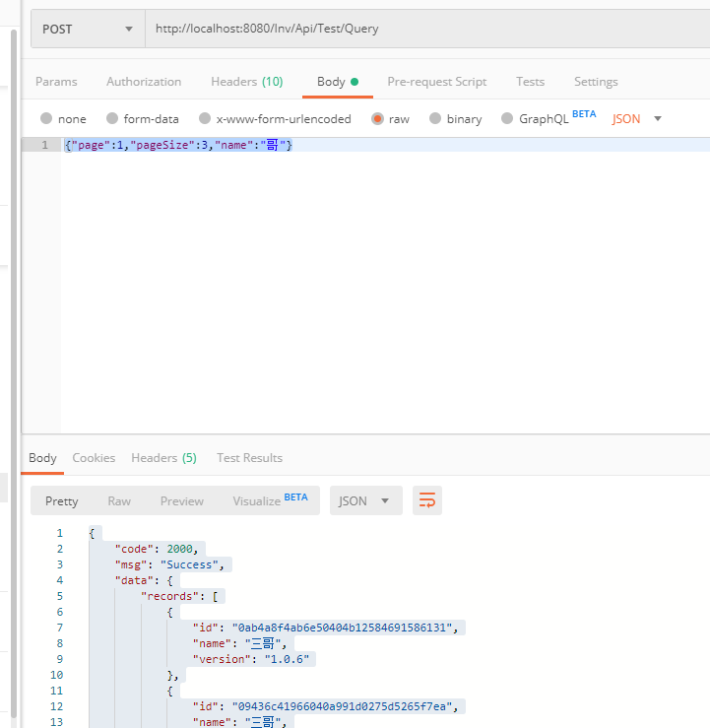Switch response view to Raw

coord(119,501)
